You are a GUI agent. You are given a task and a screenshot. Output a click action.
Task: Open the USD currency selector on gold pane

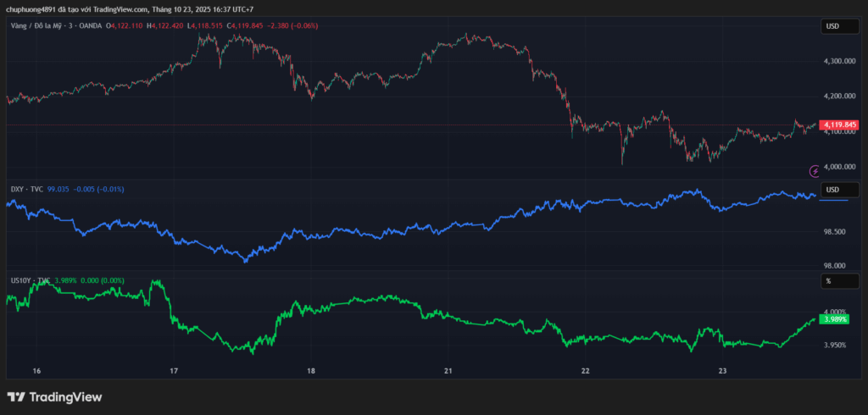[832, 27]
